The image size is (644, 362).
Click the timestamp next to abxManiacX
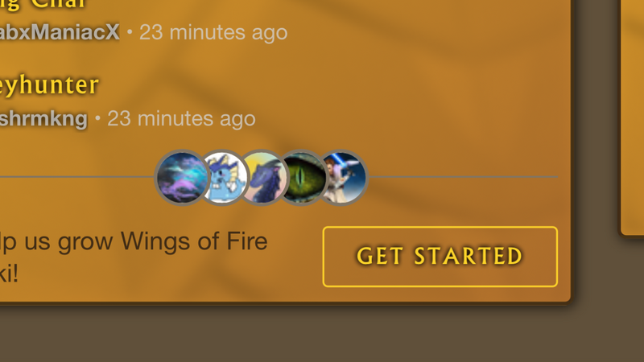213,32
